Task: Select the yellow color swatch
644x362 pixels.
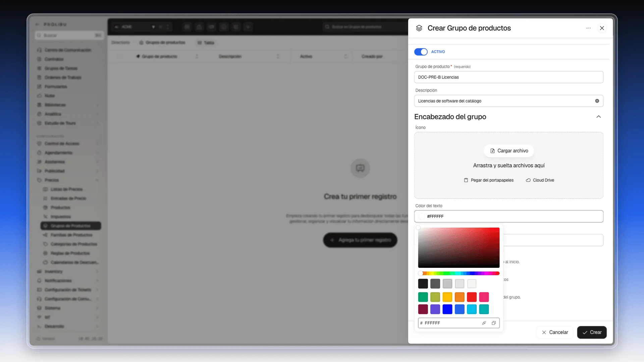Action: [x=447, y=297]
